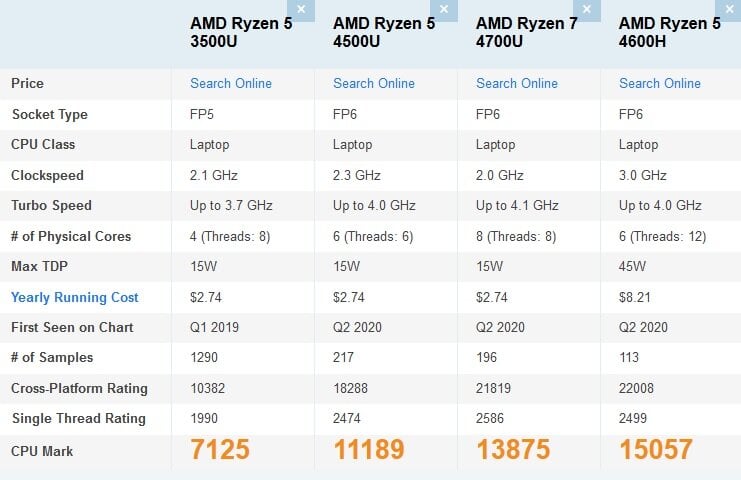Open the Yearly Running Cost link

(75, 297)
